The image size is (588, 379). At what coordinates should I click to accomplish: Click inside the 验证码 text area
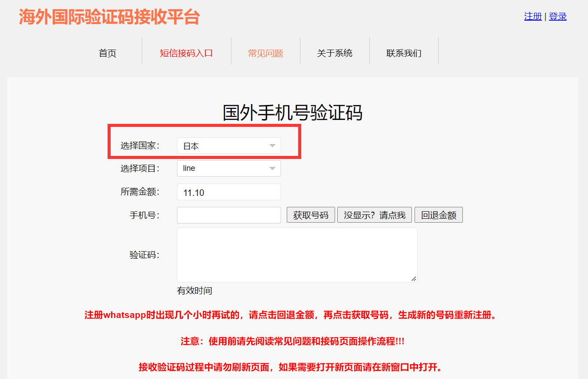(296, 255)
